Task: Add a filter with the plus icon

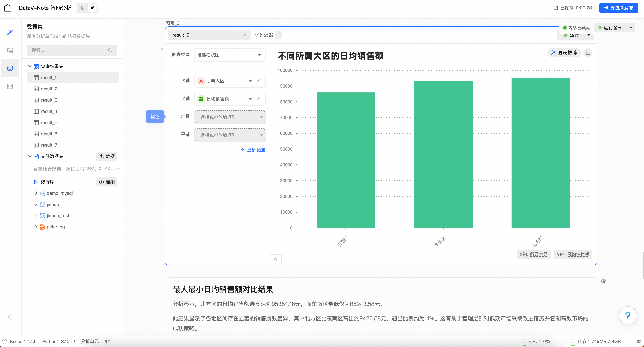Action: [x=278, y=35]
